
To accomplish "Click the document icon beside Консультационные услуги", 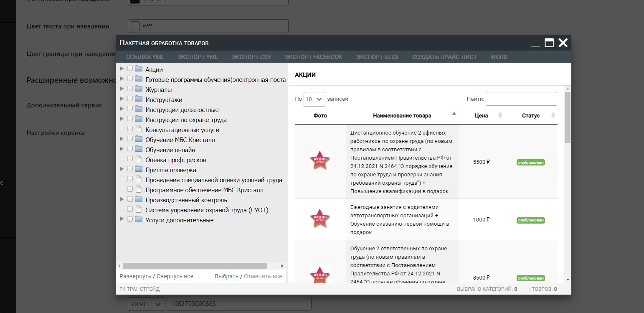I will click(x=139, y=130).
